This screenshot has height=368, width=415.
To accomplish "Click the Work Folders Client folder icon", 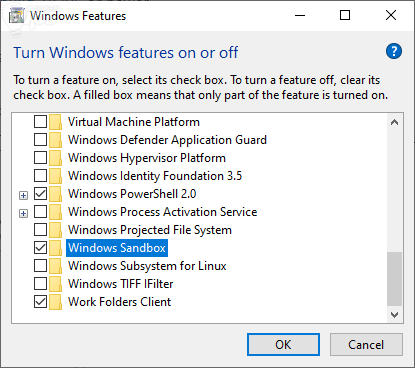I will click(x=55, y=302).
